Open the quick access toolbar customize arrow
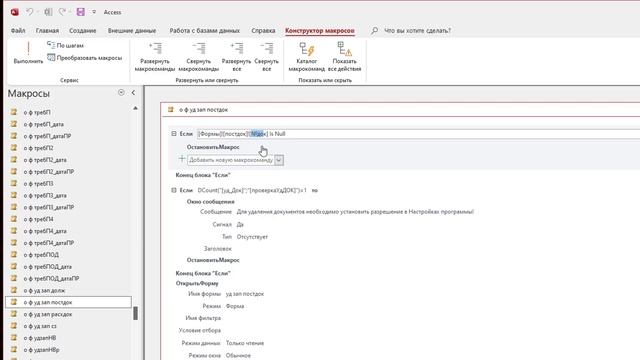This screenshot has height=360, width=640. click(x=94, y=12)
